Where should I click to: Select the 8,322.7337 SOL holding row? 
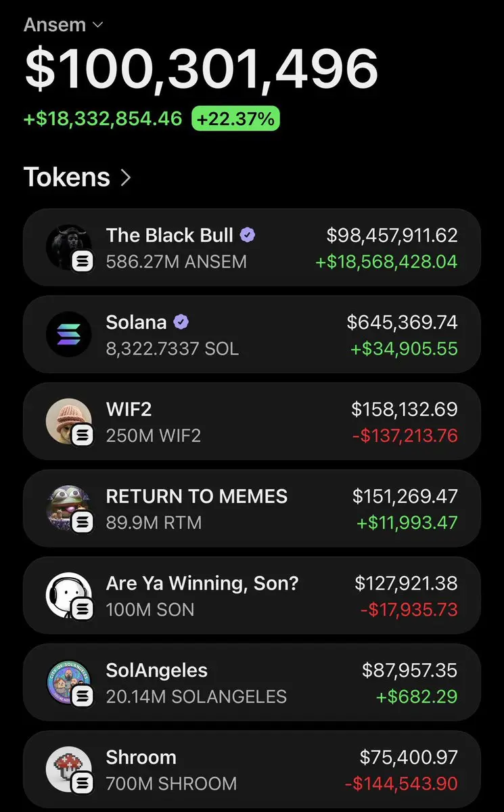[x=252, y=334]
